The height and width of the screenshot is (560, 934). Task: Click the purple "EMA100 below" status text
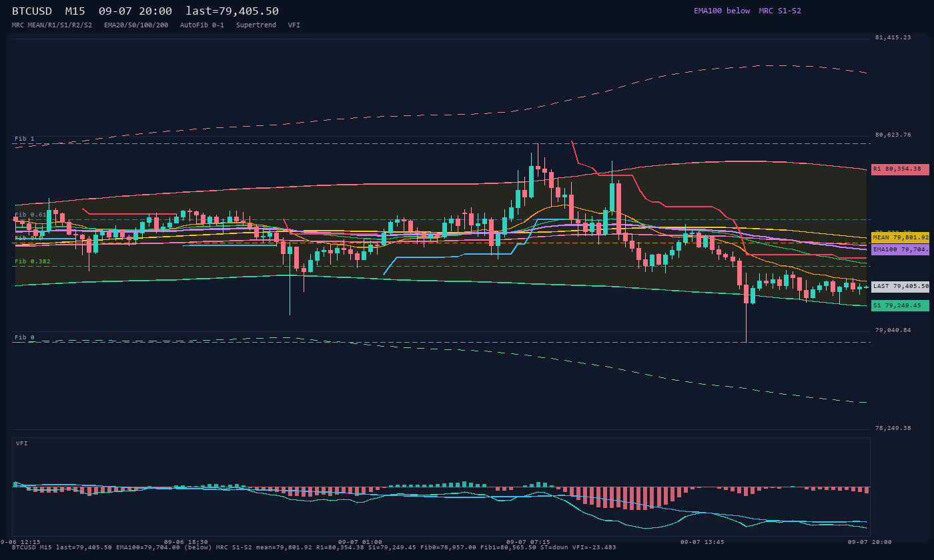point(722,11)
